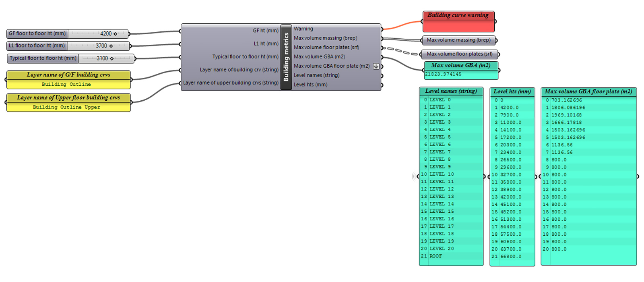The height and width of the screenshot is (282, 644).
Task: Click the Warning output on Building metrics
Action: point(303,29)
